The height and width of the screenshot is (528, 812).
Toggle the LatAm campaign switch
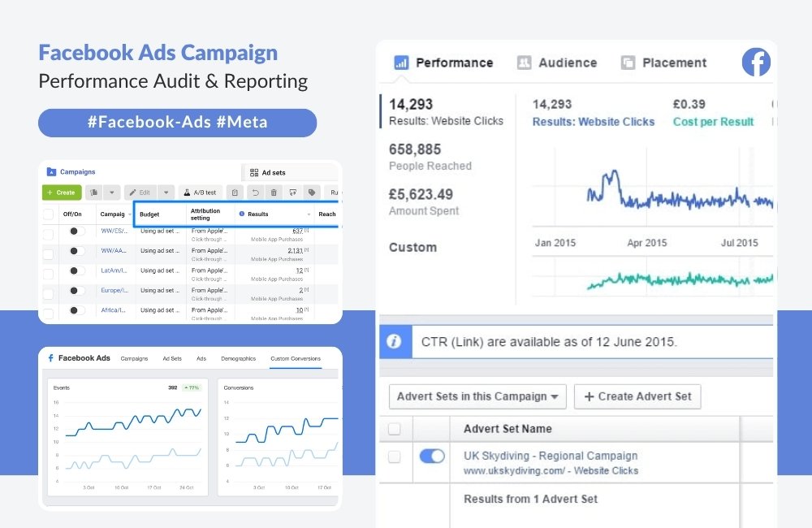pos(76,270)
